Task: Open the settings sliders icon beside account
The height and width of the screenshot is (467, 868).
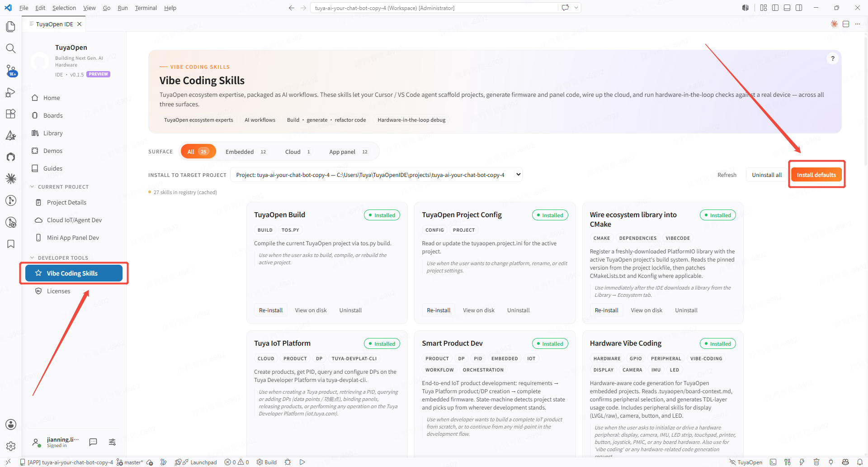Action: (x=112, y=442)
